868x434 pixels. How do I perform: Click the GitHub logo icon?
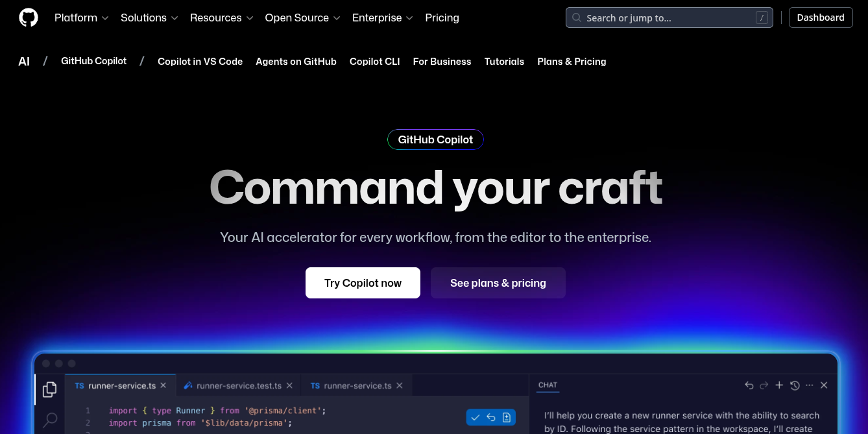pos(28,17)
